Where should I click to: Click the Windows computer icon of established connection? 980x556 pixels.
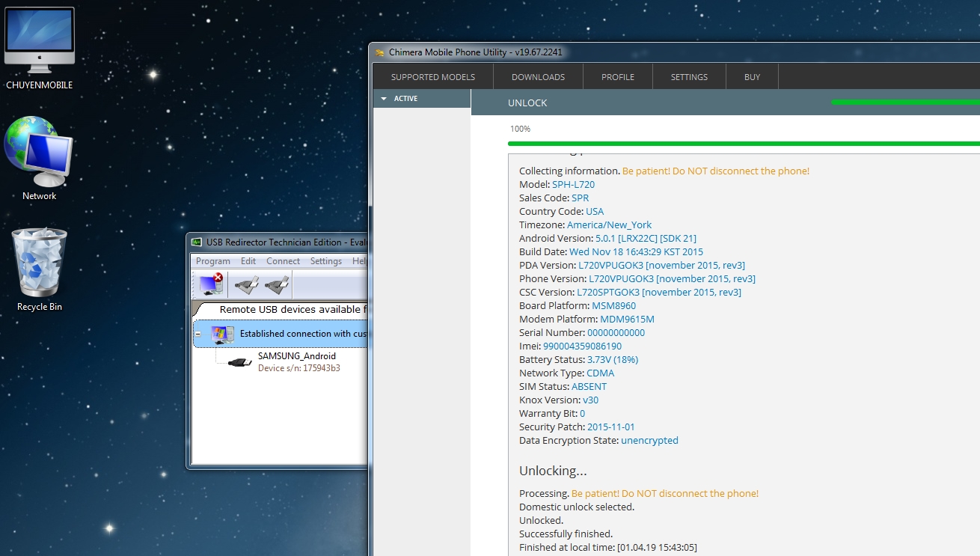[x=222, y=334]
